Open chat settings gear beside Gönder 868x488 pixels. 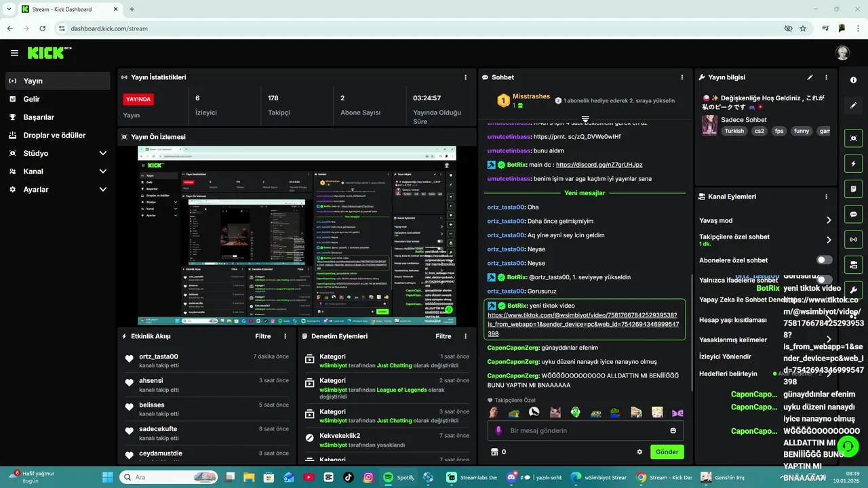639,452
